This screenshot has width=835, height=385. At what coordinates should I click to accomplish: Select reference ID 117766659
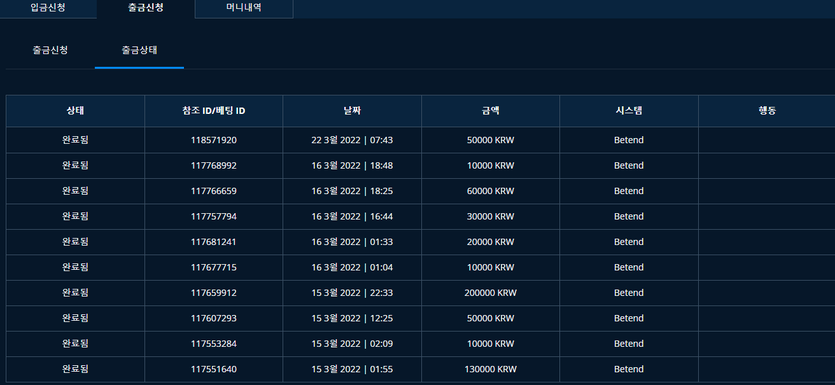[x=214, y=191]
